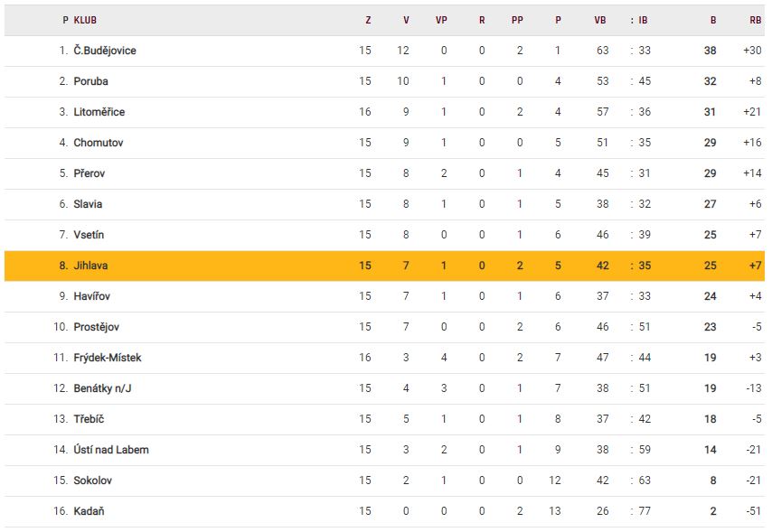Open the Slavia team link
This screenshot has width=772, height=532.
(88, 204)
